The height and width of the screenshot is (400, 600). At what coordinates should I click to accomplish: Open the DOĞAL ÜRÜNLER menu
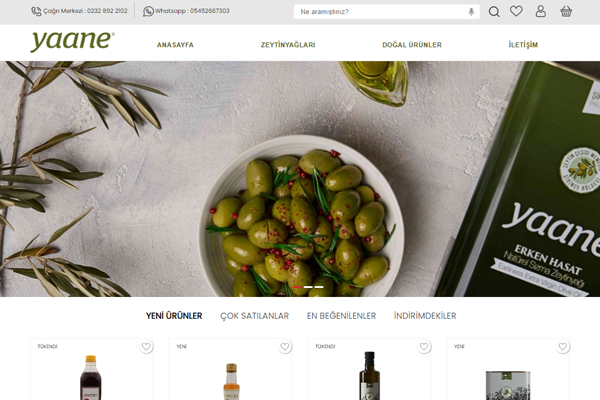pos(412,45)
